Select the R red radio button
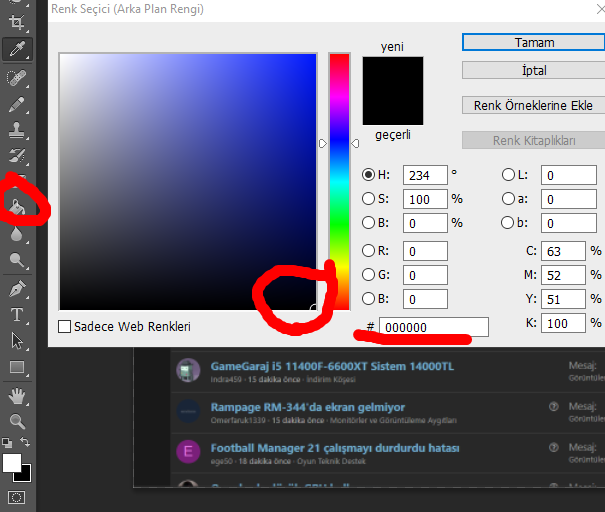Image resolution: width=605 pixels, height=512 pixels. (x=368, y=251)
